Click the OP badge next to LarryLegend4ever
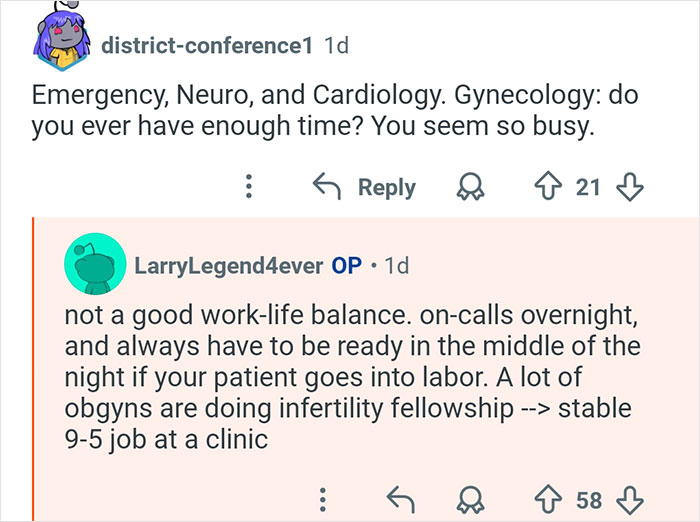Viewport: 700px width, 522px height. click(x=347, y=266)
